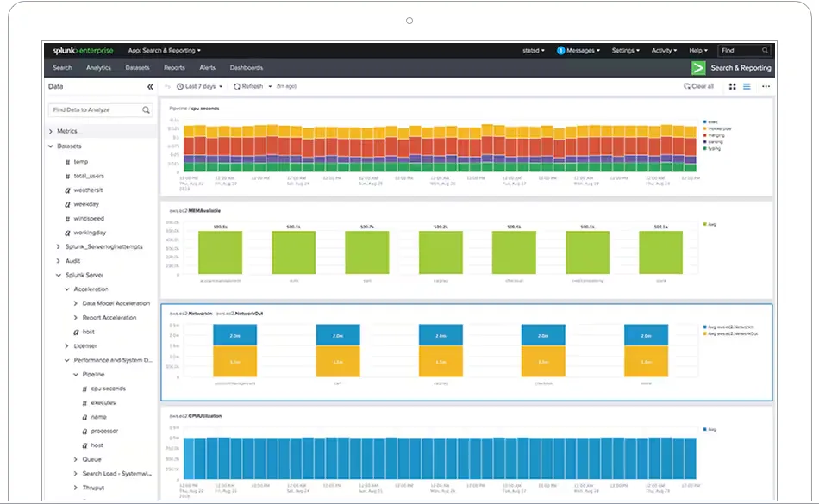The width and height of the screenshot is (819, 504).
Task: Switch to the Dashboards menu item
Action: coord(247,67)
